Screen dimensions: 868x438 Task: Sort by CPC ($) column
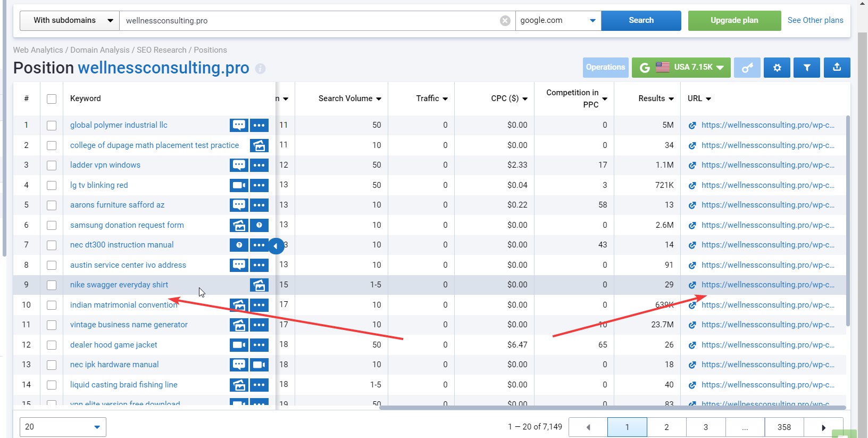(510, 98)
